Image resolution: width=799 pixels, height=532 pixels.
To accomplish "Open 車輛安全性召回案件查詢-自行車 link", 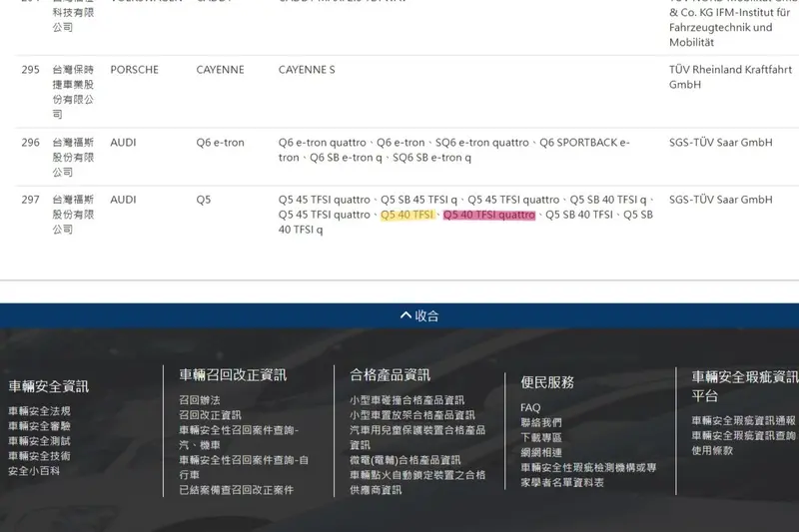I will (244, 467).
